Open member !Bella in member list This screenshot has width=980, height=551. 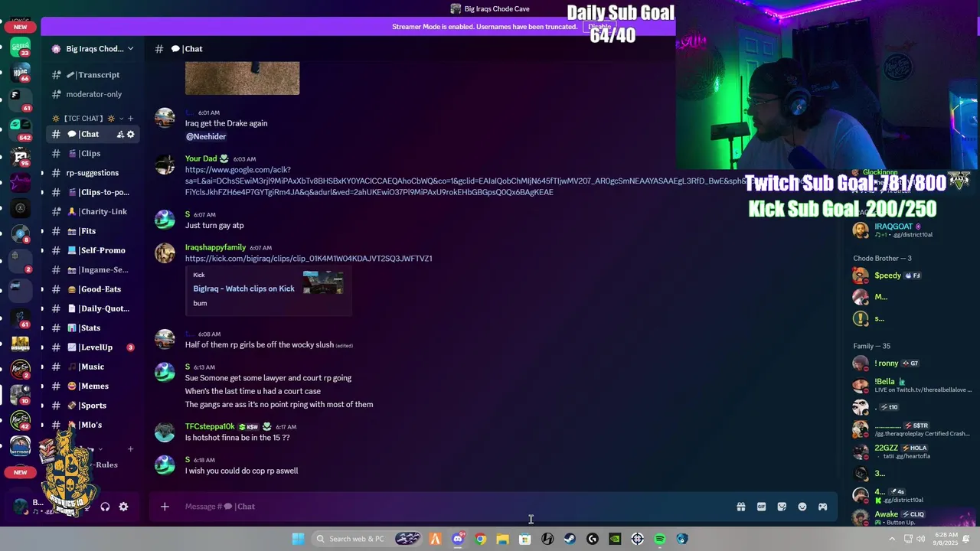tap(907, 385)
